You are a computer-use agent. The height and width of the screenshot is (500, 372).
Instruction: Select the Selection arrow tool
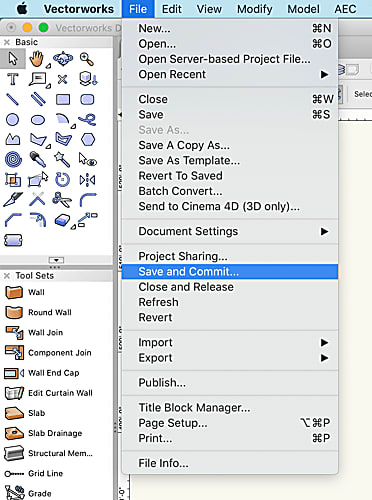pos(13,59)
